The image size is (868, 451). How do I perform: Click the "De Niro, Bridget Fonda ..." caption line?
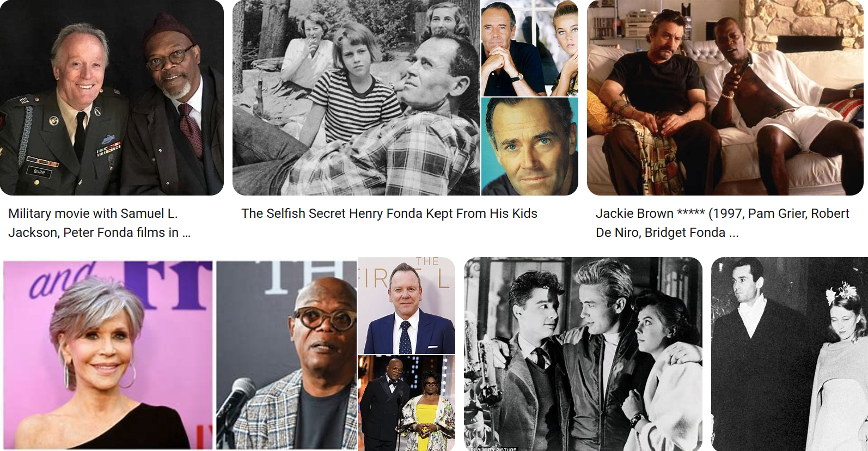(x=667, y=233)
